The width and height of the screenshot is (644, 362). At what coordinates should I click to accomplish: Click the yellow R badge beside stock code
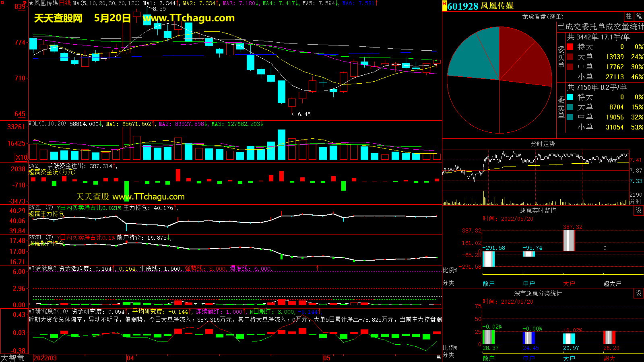[444, 4]
